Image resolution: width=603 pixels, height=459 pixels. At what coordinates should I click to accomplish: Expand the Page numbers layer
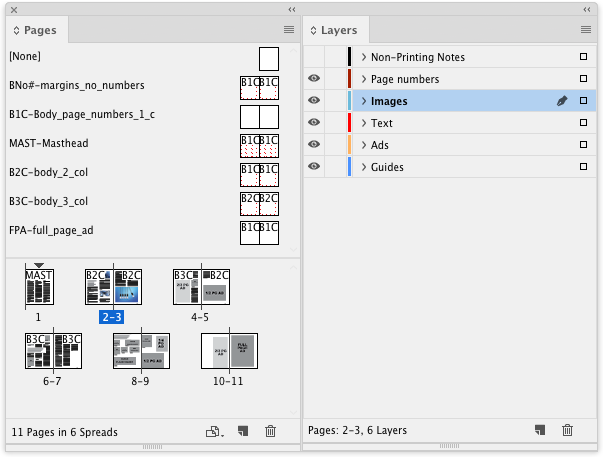pyautogui.click(x=364, y=79)
